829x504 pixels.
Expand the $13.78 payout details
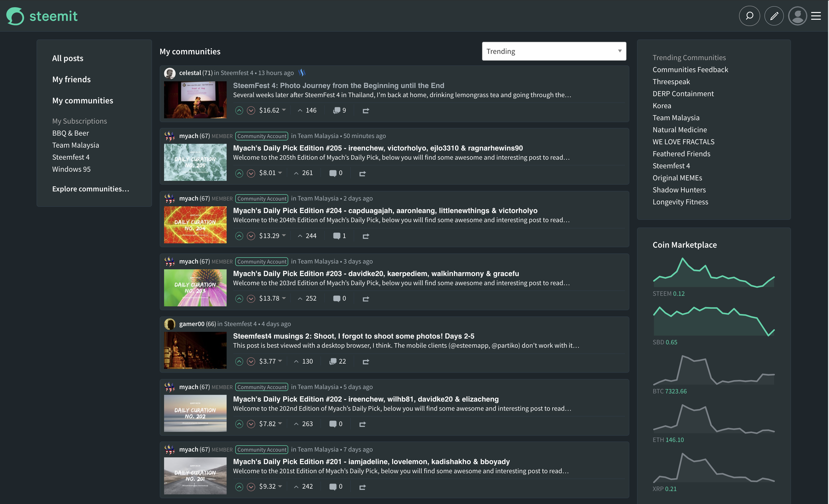tap(273, 298)
